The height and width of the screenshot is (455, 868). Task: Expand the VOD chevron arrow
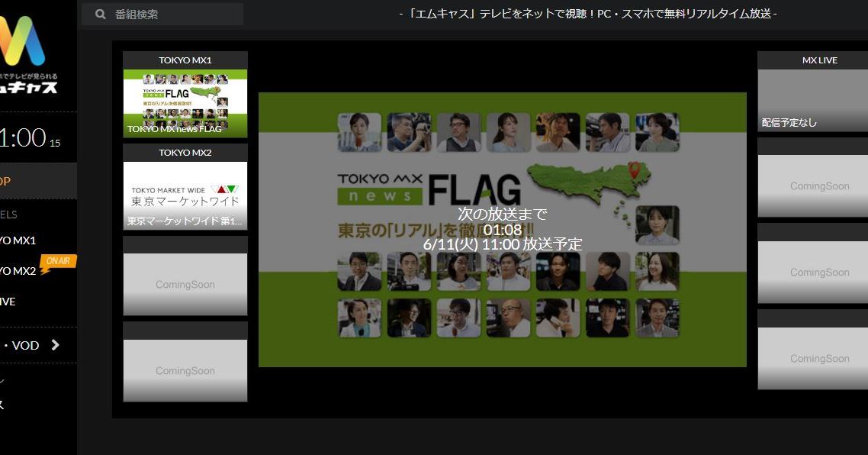55,345
